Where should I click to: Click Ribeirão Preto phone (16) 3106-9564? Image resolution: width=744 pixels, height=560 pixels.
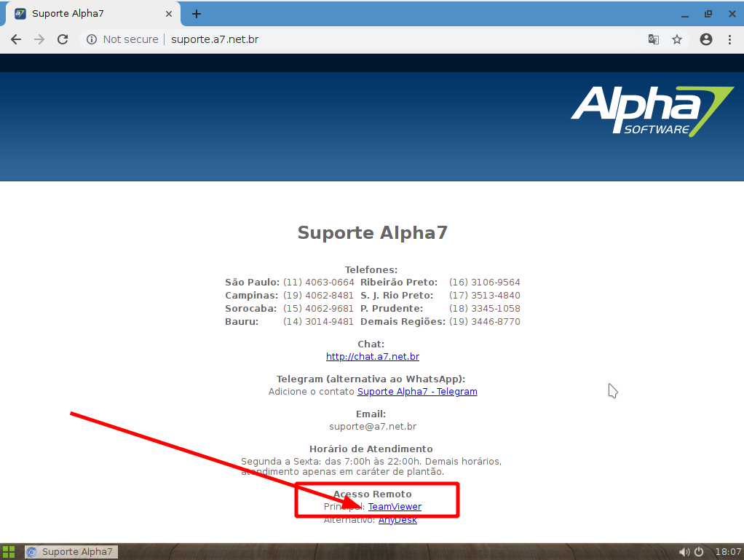pyautogui.click(x=484, y=283)
